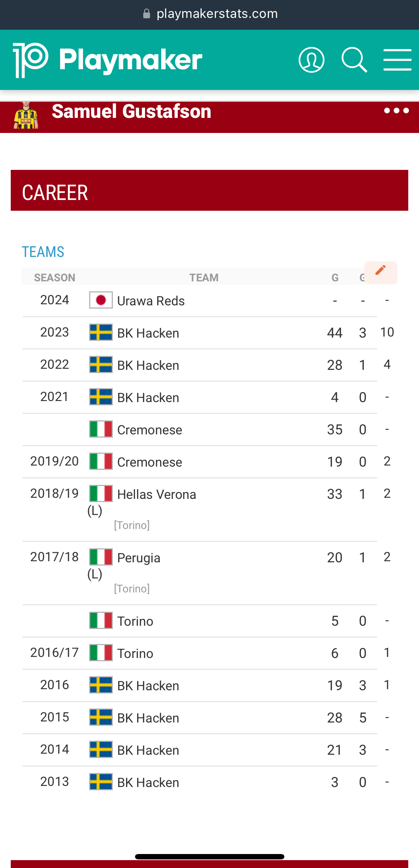Click the Playmaker logo
Image resolution: width=419 pixels, height=868 pixels.
point(107,60)
